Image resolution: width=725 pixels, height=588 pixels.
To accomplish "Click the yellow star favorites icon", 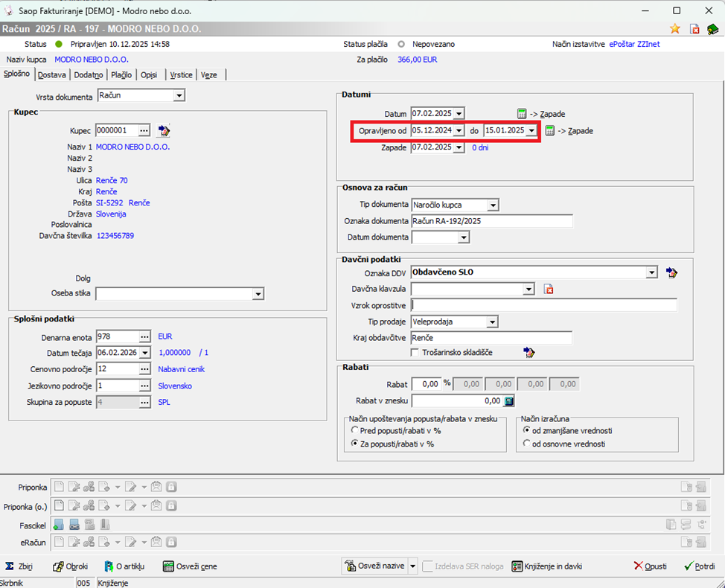I will (675, 29).
